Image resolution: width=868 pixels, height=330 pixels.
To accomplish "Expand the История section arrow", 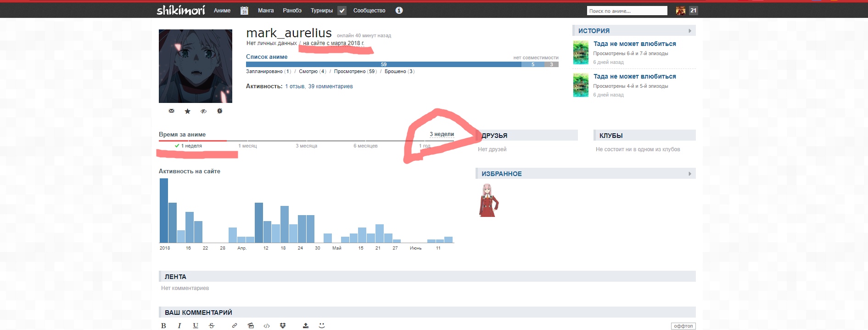I will pos(689,31).
